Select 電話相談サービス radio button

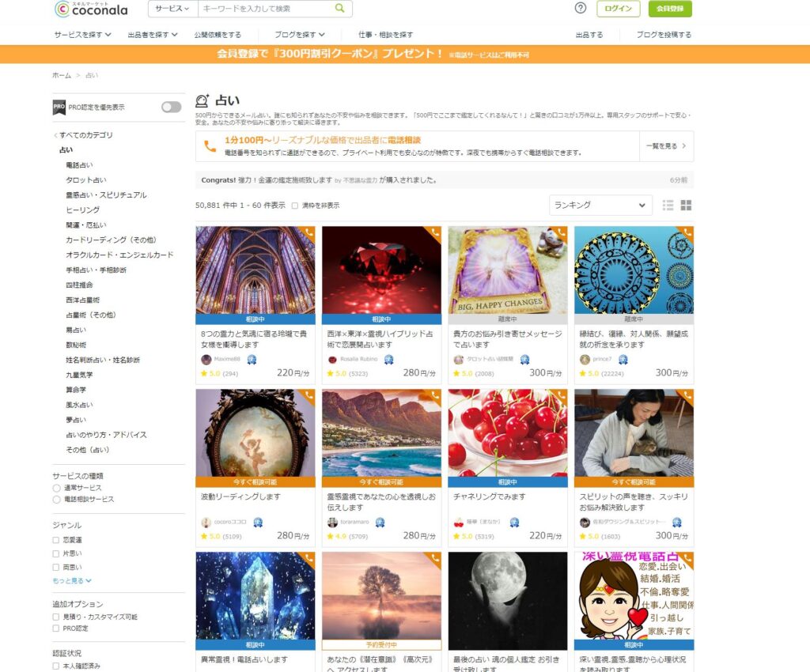[x=56, y=499]
